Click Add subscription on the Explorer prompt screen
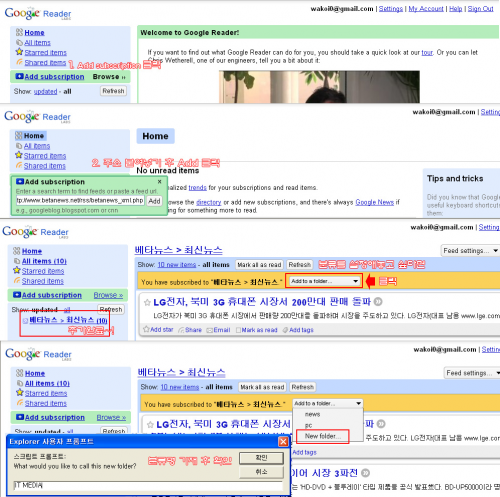Screen dimensions: 500x497 click(x=55, y=417)
